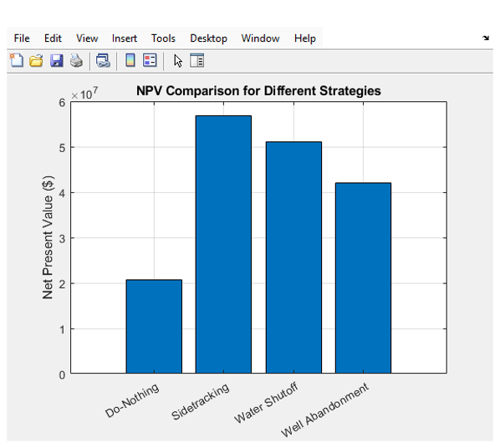Open the Insert menu
The width and height of the screenshot is (500, 448).
(x=125, y=38)
